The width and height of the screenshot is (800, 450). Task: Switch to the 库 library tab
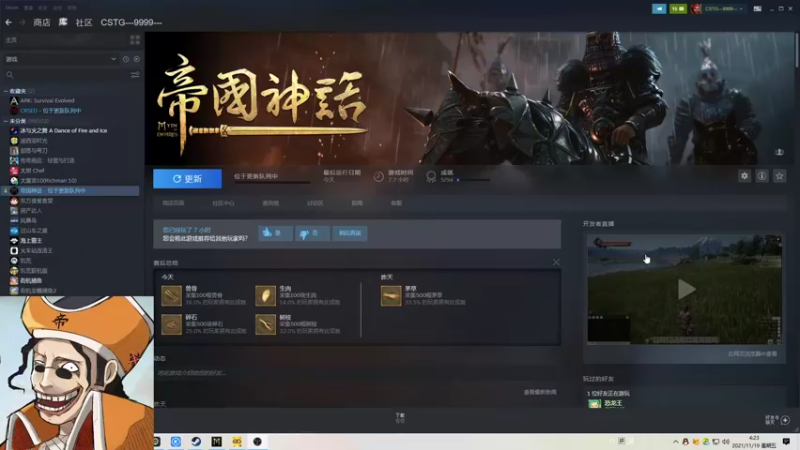pos(63,22)
